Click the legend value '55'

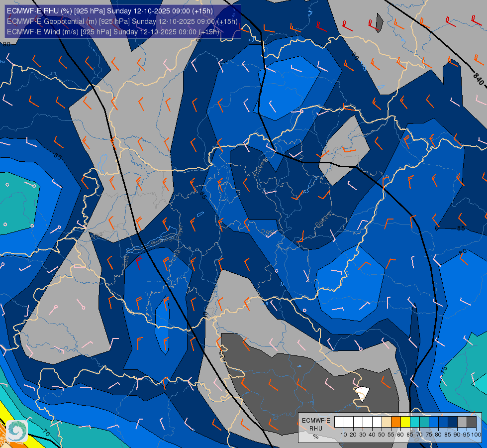(x=391, y=435)
